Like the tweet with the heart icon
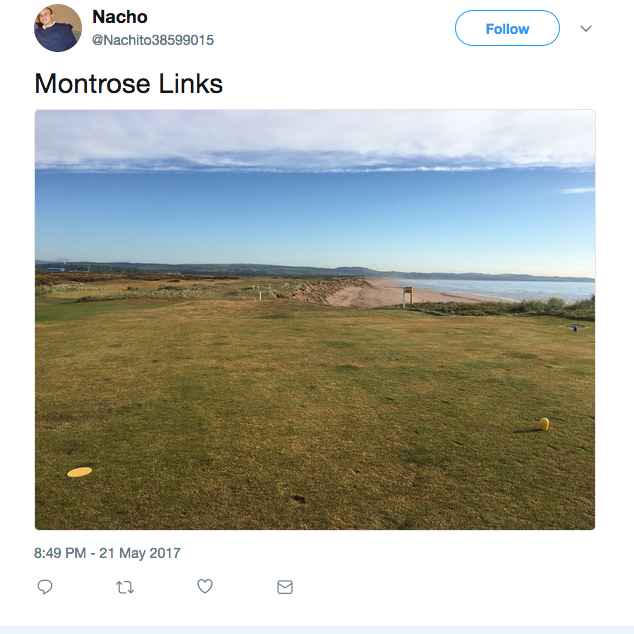The height and width of the screenshot is (634, 634). tap(205, 586)
